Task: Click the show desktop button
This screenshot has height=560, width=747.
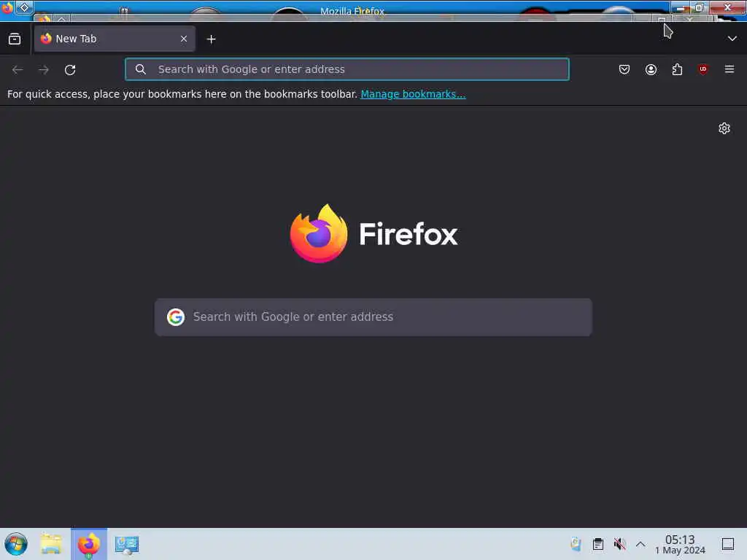Action: (728, 544)
